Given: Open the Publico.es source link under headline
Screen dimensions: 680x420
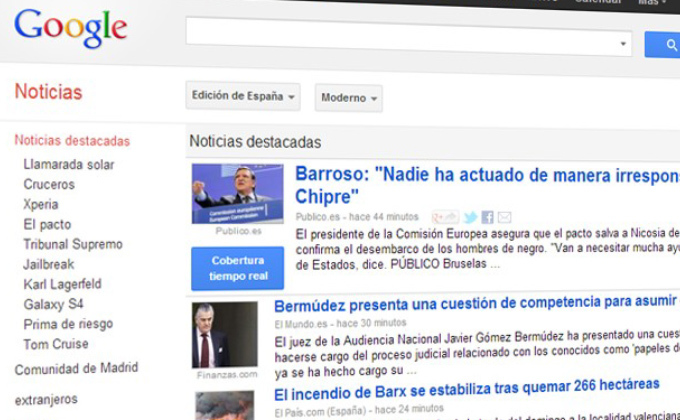Looking at the screenshot, I should [x=317, y=217].
